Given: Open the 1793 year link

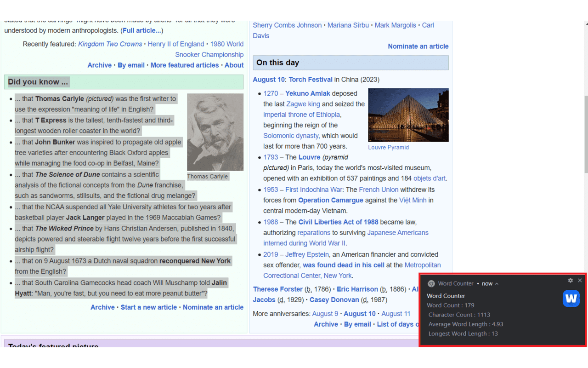Looking at the screenshot, I should (271, 157).
